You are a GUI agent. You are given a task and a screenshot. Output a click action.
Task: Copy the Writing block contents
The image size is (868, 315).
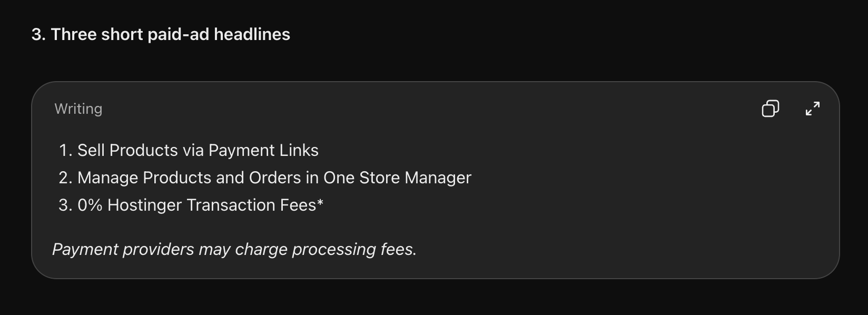pos(770,109)
